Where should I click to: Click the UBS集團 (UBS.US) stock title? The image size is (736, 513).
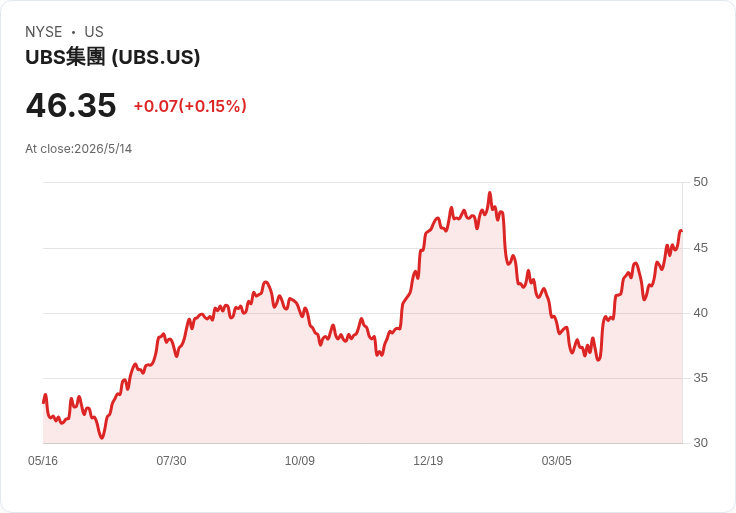(113, 57)
